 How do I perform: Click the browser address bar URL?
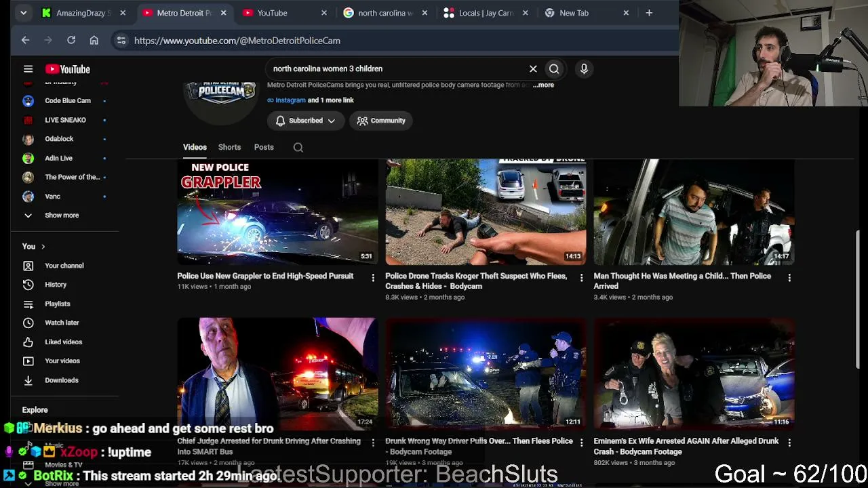[x=237, y=41]
